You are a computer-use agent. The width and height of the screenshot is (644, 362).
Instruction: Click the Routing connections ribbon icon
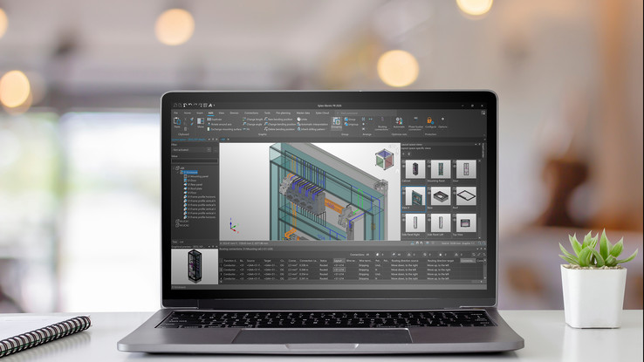[x=381, y=123]
